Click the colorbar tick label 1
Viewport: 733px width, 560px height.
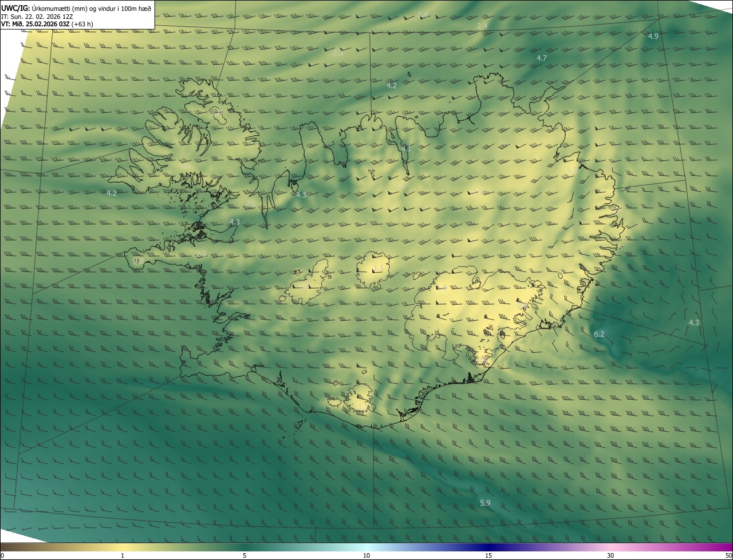pos(123,556)
